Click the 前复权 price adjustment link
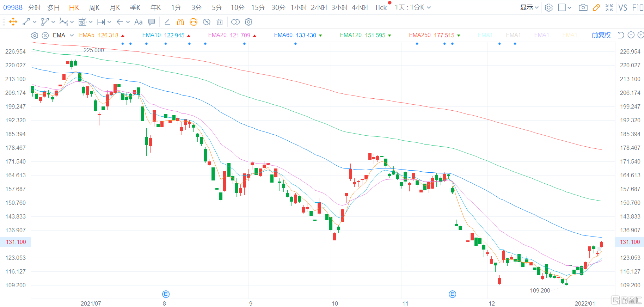Screen dimensions: 644x307 (x=601, y=35)
